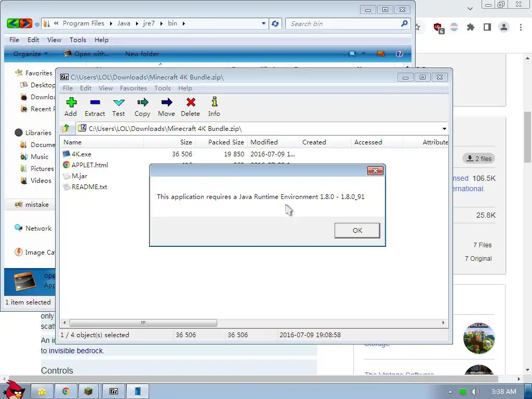This screenshot has height=399, width=532.
Task: Select APPLET.html in the archive list
Action: pos(86,165)
